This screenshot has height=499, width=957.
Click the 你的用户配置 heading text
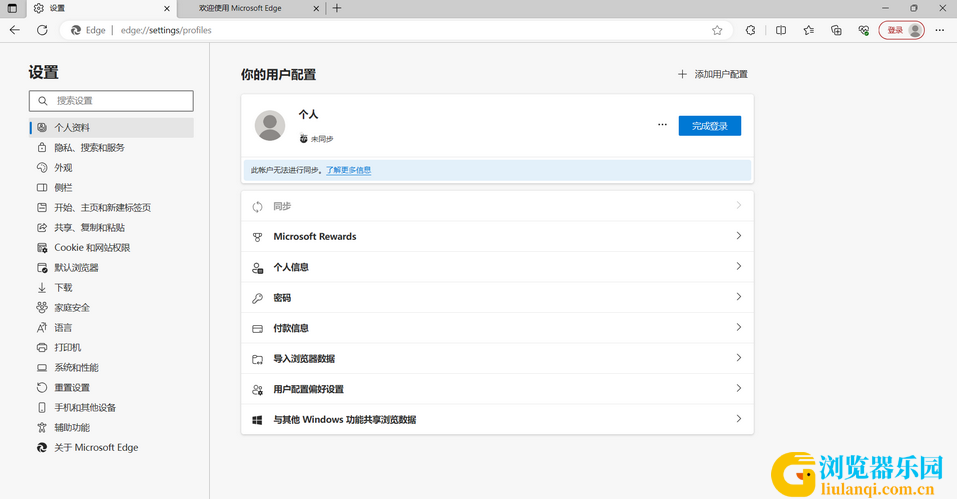click(x=278, y=74)
